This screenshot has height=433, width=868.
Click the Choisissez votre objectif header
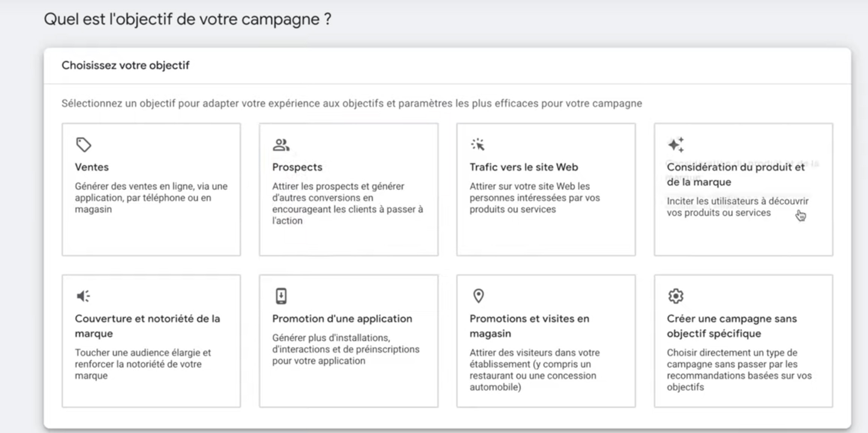pyautogui.click(x=125, y=65)
